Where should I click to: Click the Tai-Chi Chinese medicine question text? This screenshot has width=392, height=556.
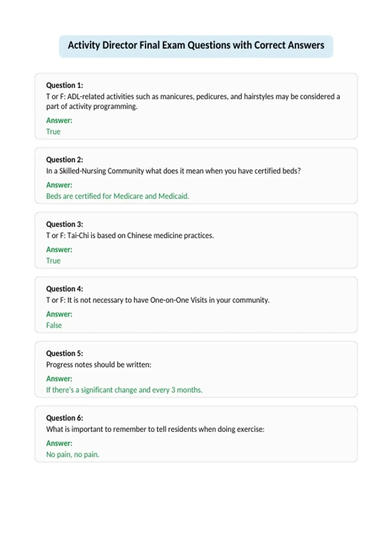pos(130,235)
